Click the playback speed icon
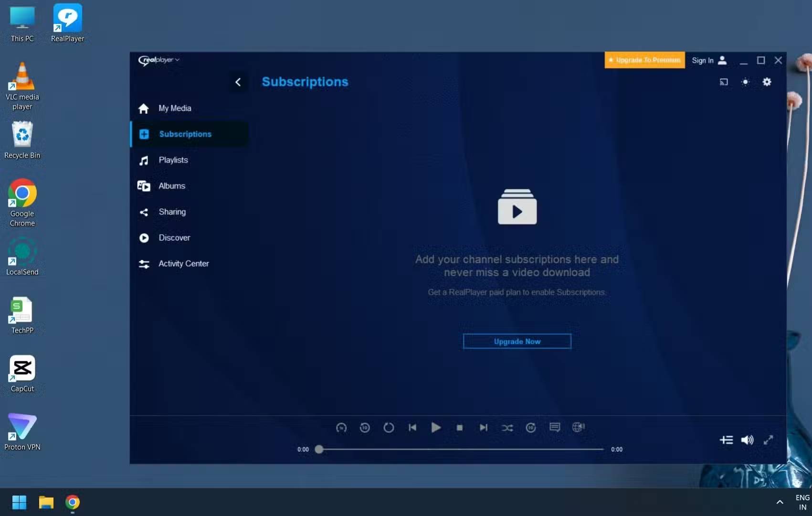812x516 pixels. (341, 428)
